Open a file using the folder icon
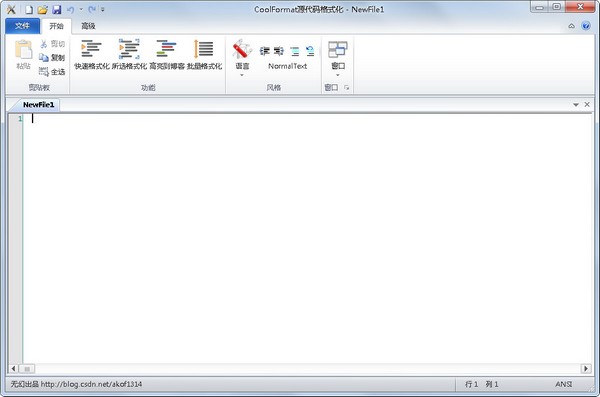 (x=42, y=10)
